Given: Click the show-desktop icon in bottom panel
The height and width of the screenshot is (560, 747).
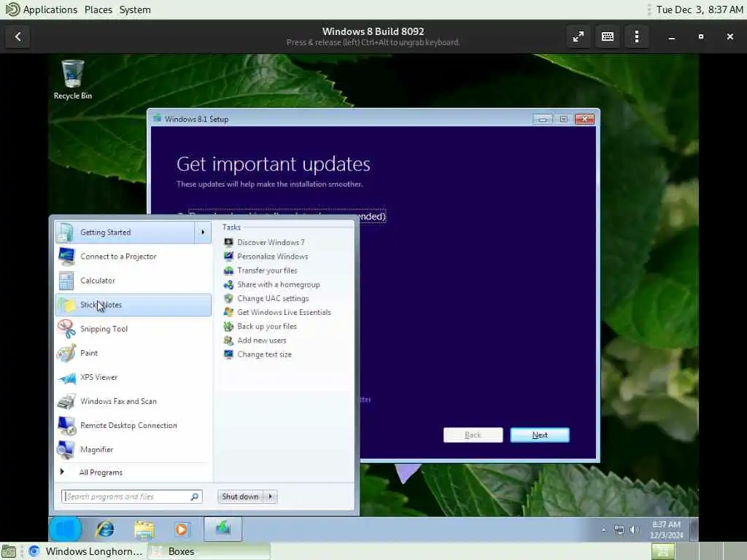Looking at the screenshot, I should 9,552.
